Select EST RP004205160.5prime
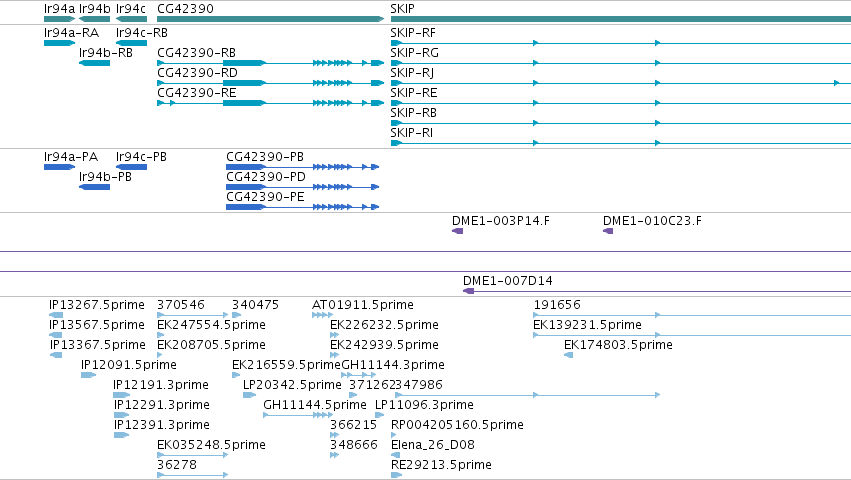This screenshot has height=480, width=851. (x=457, y=426)
